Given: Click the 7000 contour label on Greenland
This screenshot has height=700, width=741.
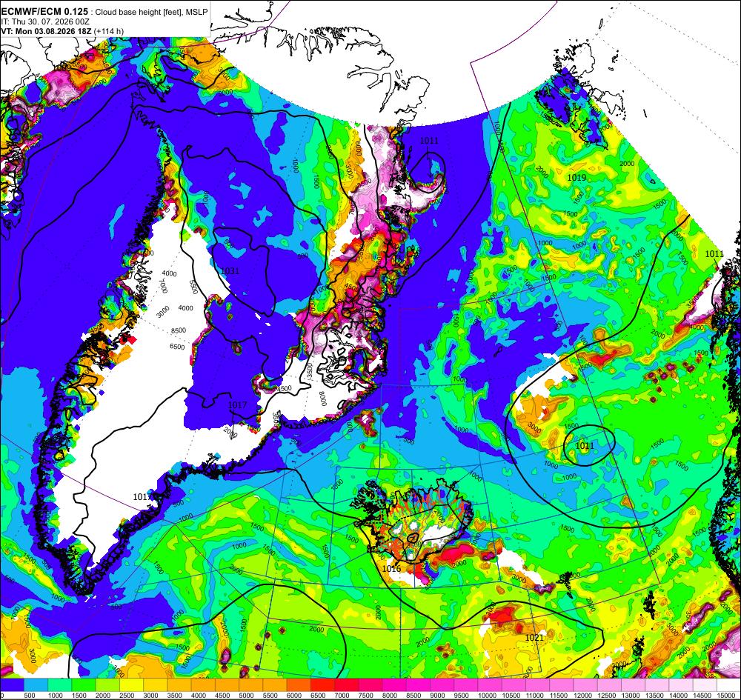Looking at the screenshot, I should (x=164, y=285).
